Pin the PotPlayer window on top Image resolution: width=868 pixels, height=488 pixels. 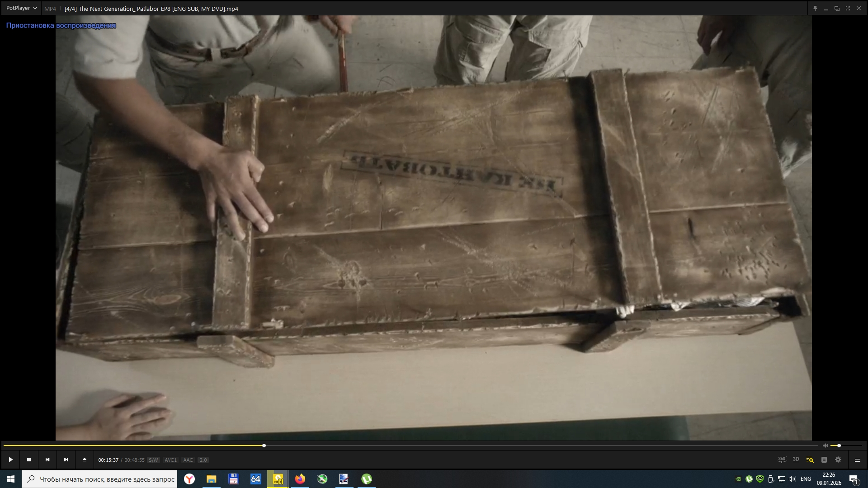tap(815, 8)
